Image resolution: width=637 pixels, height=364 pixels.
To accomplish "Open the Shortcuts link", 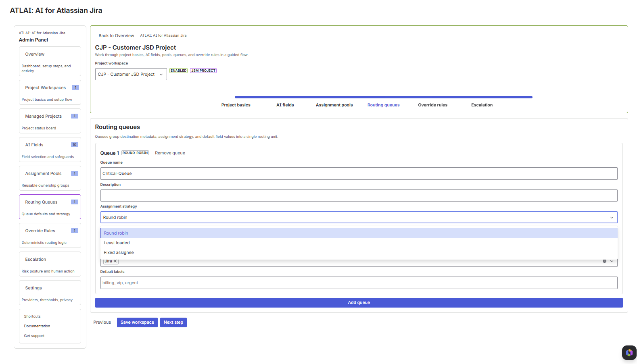I will click(x=32, y=316).
